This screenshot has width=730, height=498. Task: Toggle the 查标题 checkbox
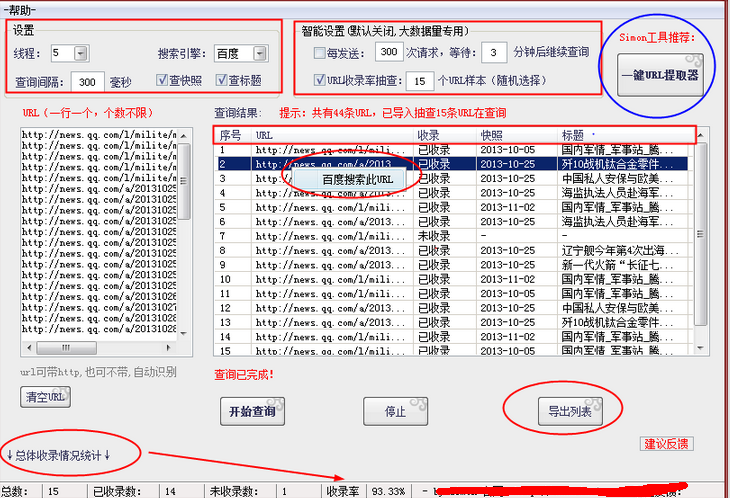[222, 80]
